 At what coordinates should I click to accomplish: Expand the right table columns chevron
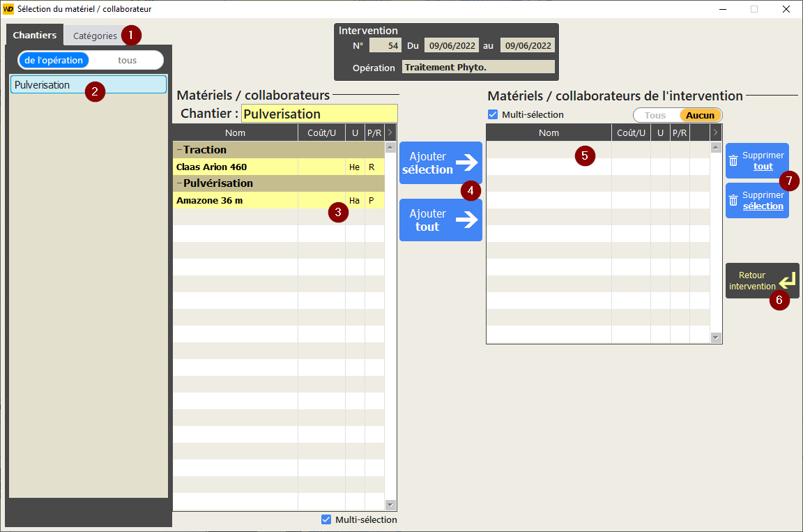(x=715, y=132)
